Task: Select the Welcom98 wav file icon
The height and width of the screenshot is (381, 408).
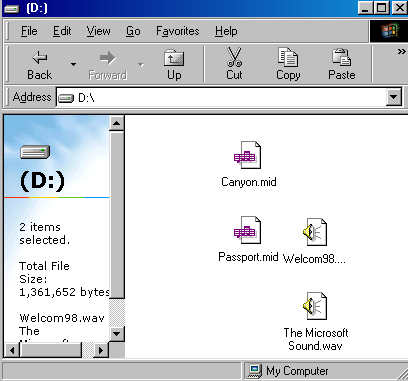Action: (315, 232)
